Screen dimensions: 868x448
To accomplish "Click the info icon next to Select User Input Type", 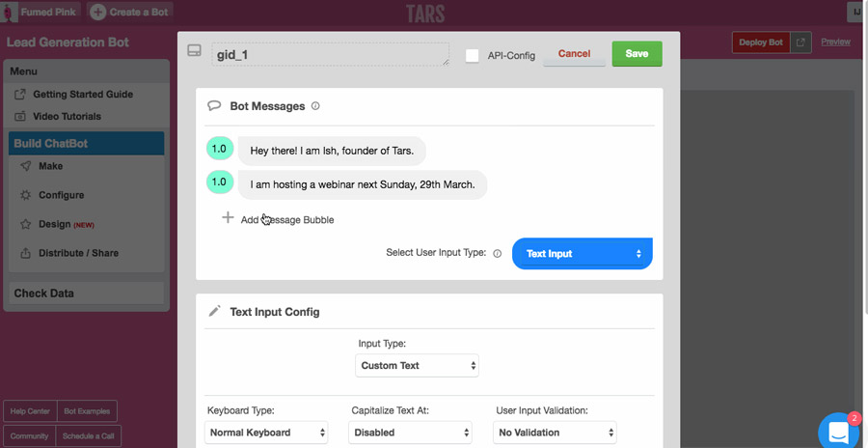I will (x=498, y=254).
